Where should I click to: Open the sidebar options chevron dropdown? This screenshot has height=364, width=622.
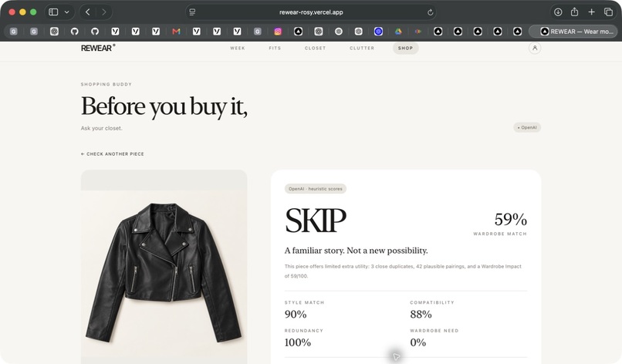click(x=66, y=12)
